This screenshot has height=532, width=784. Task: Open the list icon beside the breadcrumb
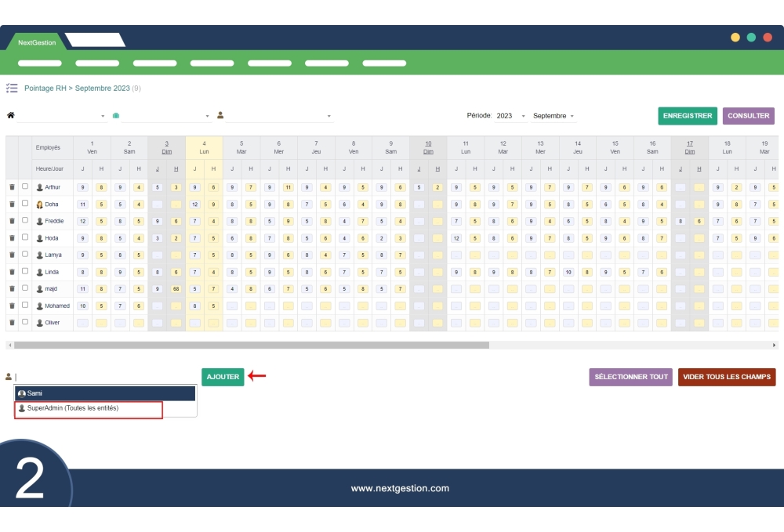[x=11, y=89]
